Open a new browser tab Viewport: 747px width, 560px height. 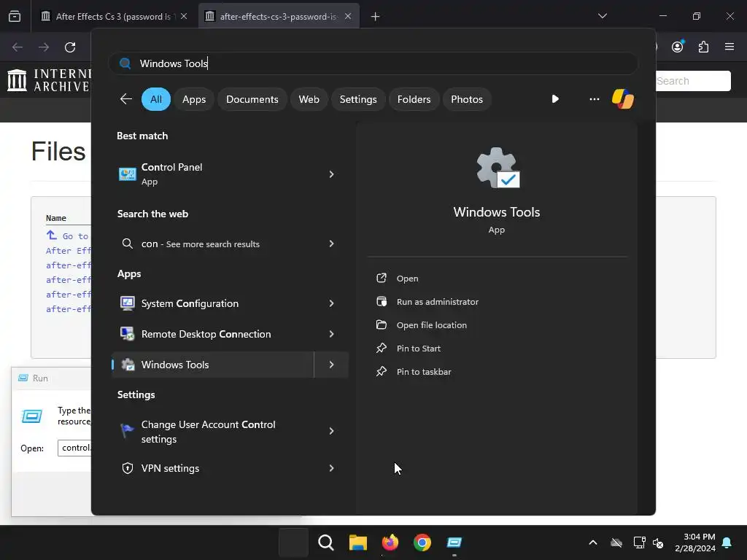[376, 17]
